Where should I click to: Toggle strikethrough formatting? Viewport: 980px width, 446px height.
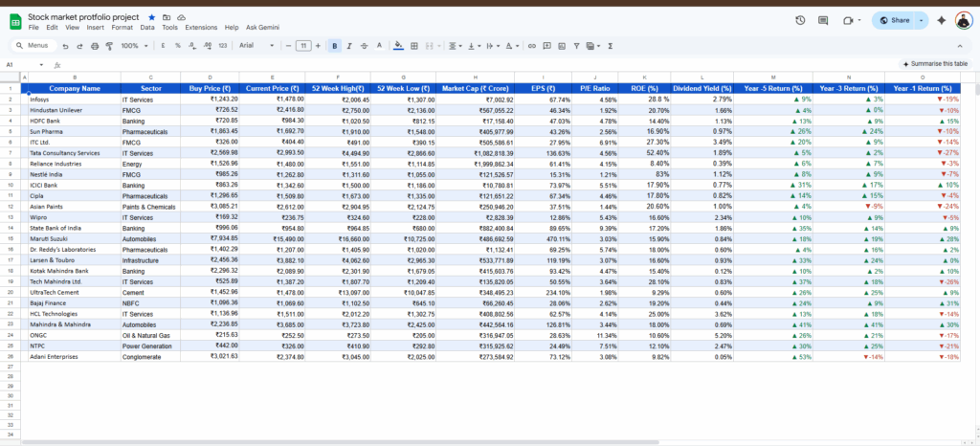366,45
